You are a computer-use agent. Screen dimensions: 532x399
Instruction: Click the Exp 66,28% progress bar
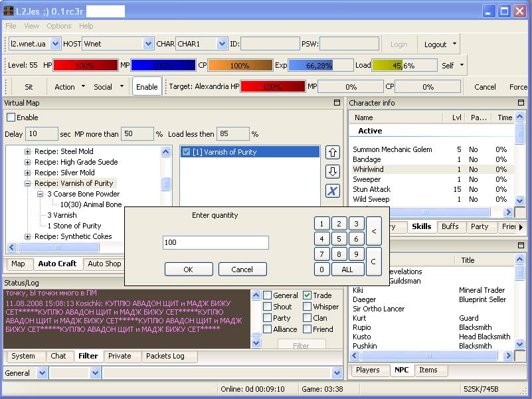(x=320, y=65)
